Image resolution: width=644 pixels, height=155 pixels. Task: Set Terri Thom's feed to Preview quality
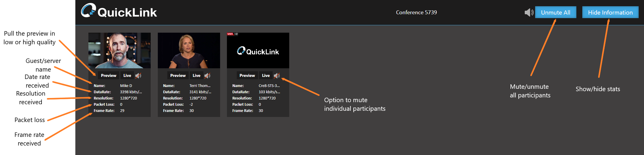coord(178,76)
